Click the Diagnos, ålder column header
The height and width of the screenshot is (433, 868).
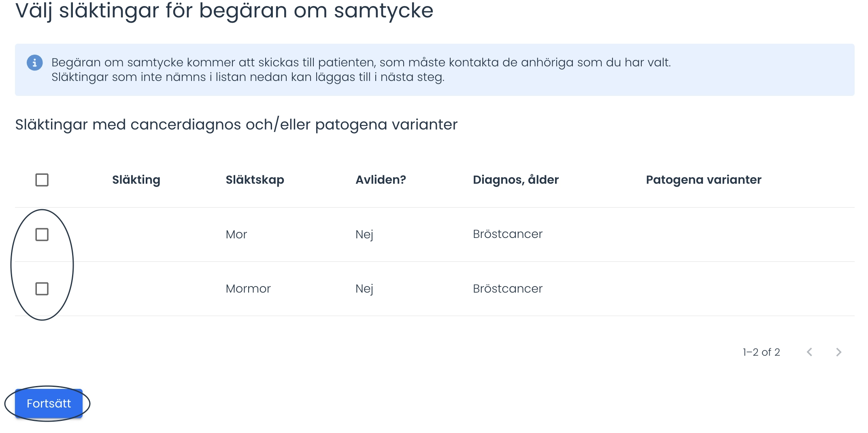click(x=516, y=180)
